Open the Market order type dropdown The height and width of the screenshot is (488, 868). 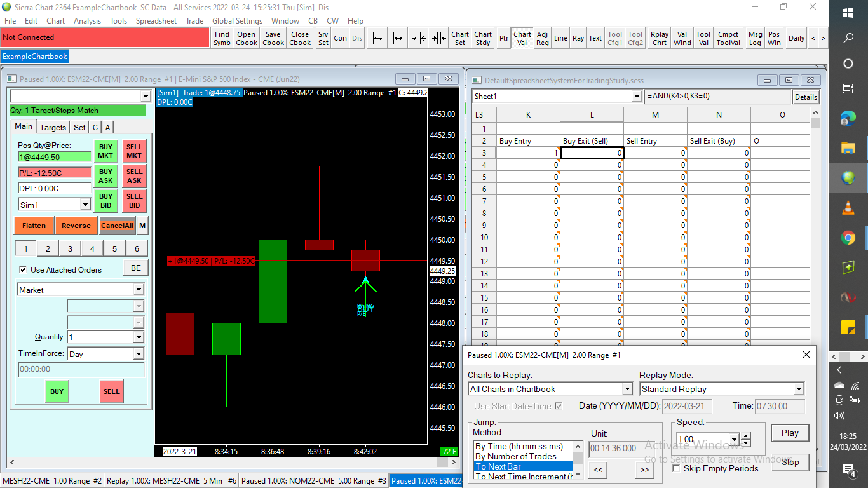click(139, 290)
